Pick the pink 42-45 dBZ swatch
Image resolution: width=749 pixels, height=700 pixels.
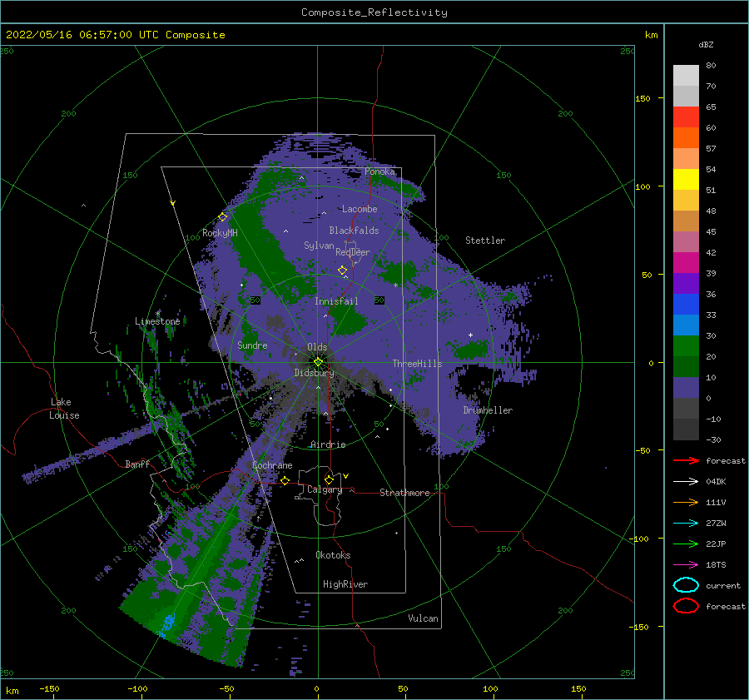coord(686,241)
